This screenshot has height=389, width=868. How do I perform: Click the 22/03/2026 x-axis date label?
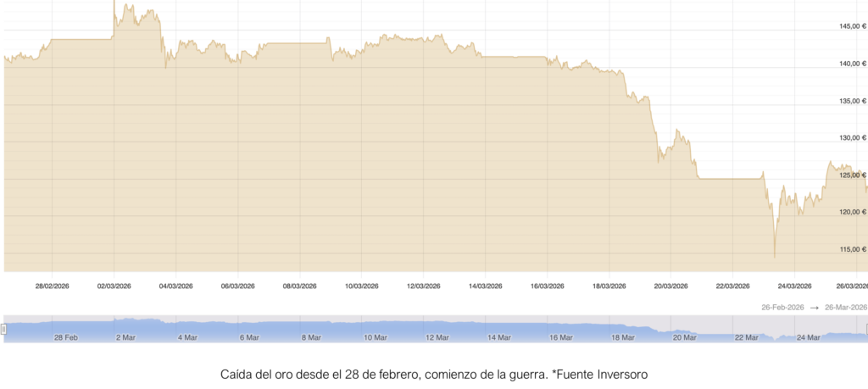tap(732, 286)
